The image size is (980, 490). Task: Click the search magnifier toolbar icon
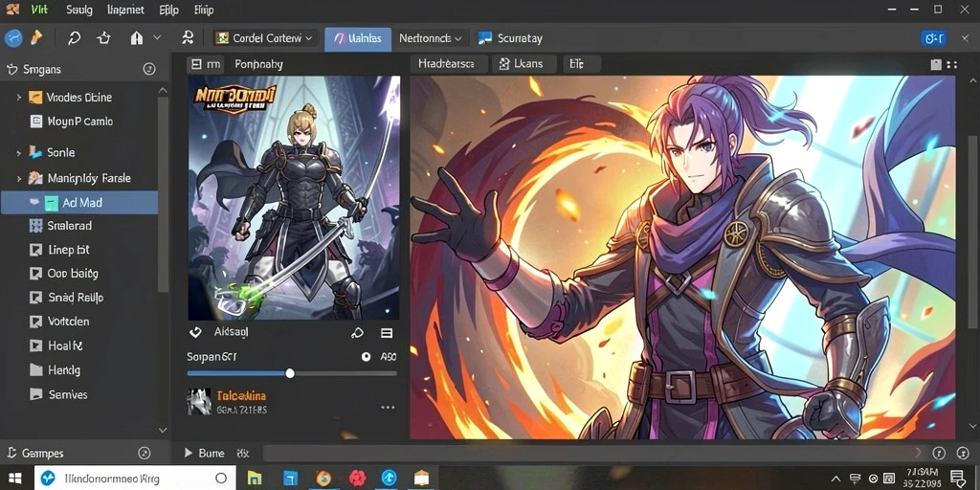tap(74, 38)
